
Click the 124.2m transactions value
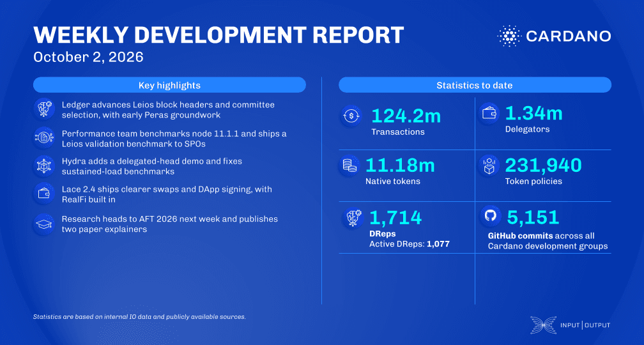pos(406,116)
